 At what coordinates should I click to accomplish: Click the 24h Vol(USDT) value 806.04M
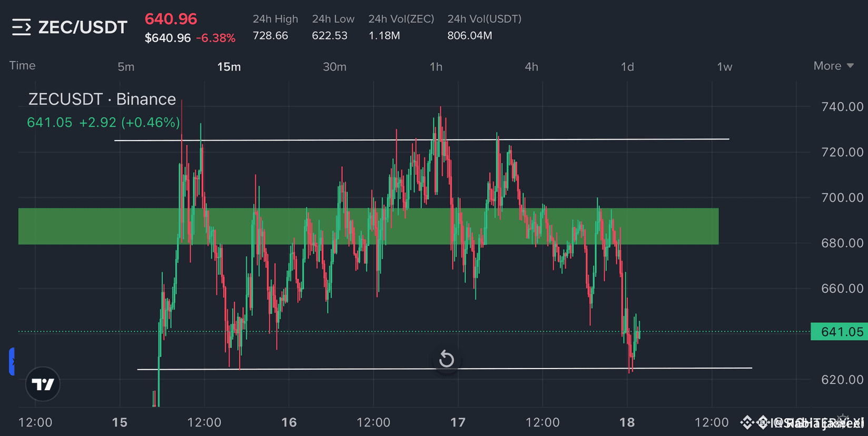[470, 36]
